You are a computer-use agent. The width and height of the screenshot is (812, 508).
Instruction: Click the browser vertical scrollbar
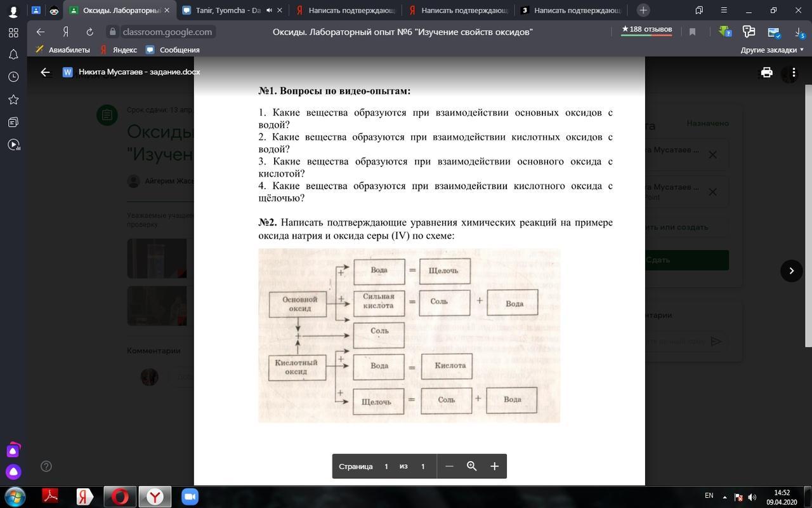coord(808,190)
